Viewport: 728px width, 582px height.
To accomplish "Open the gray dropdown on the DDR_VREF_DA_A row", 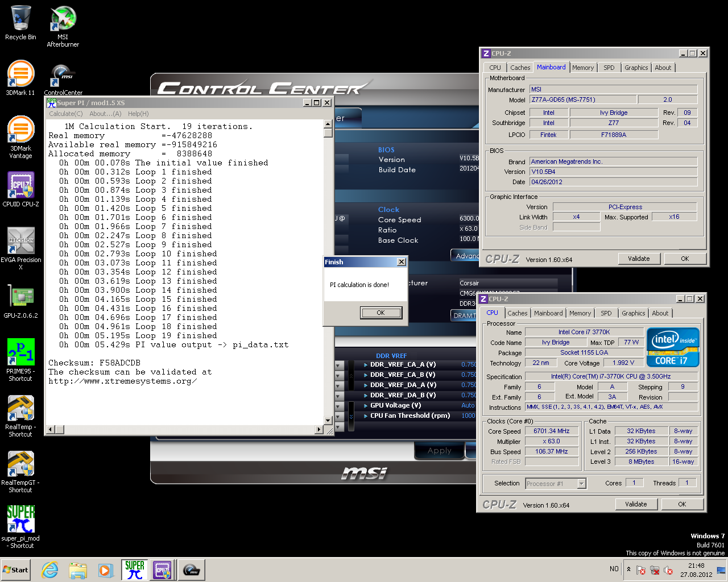I will click(340, 385).
